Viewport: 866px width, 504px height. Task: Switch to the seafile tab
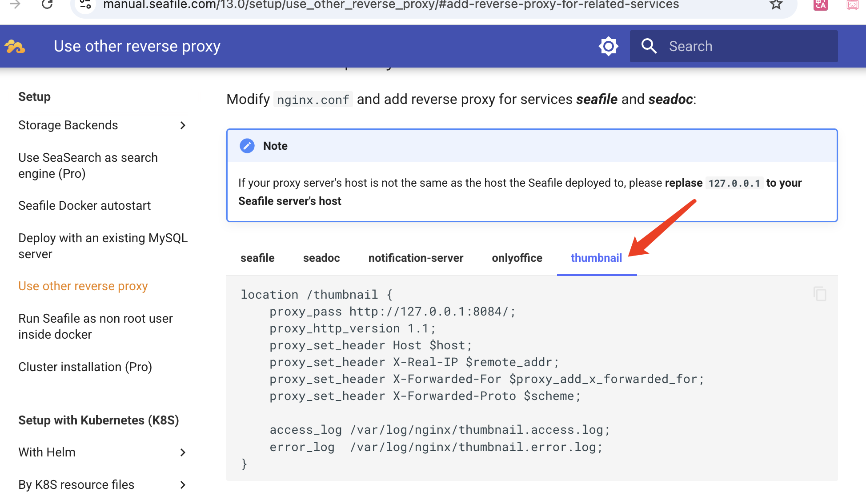[257, 258]
